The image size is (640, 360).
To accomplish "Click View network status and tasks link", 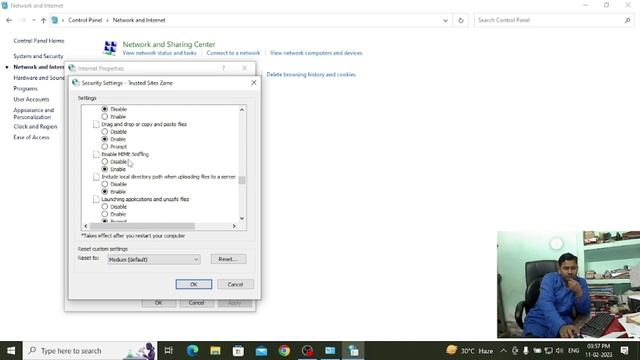I will click(x=159, y=53).
